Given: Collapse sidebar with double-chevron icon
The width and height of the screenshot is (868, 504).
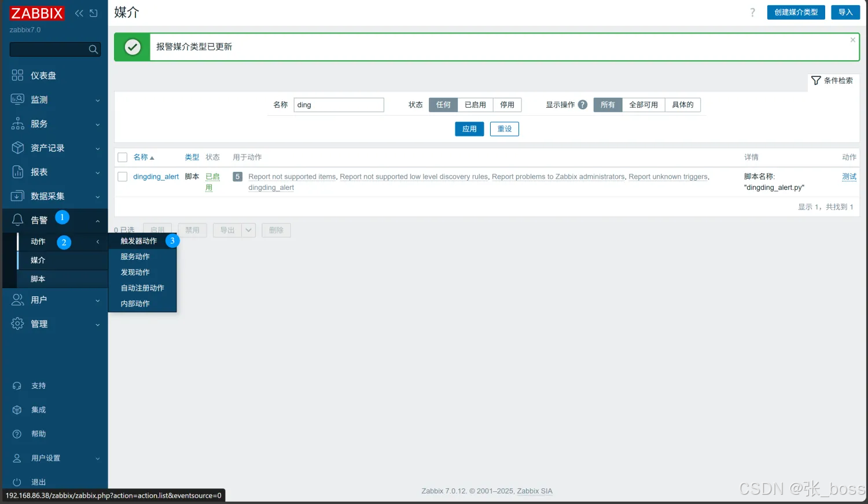Looking at the screenshot, I should tap(79, 13).
